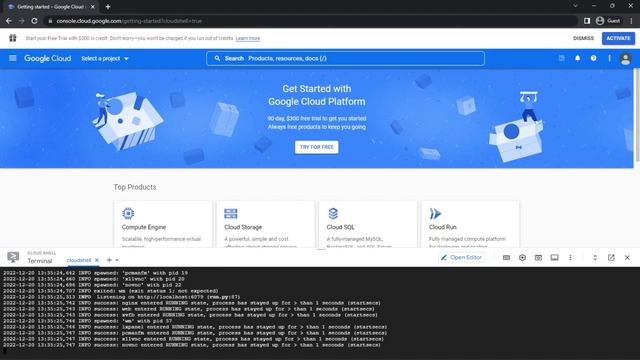
Task: Click the search magnifier icon
Action: 217,58
